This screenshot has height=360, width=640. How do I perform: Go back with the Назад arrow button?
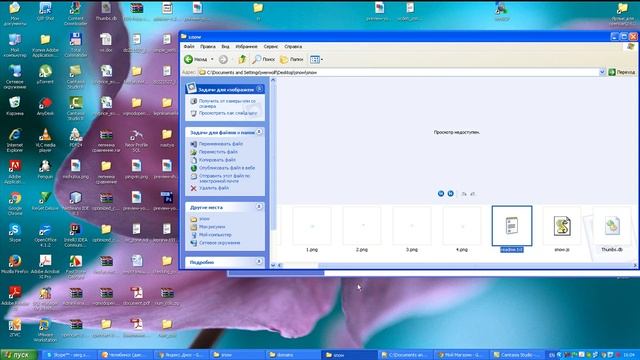pos(196,60)
